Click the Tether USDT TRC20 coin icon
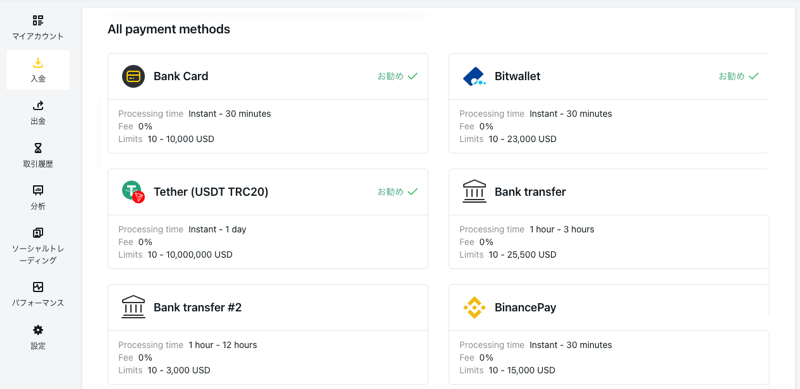This screenshot has height=389, width=800. (x=133, y=192)
